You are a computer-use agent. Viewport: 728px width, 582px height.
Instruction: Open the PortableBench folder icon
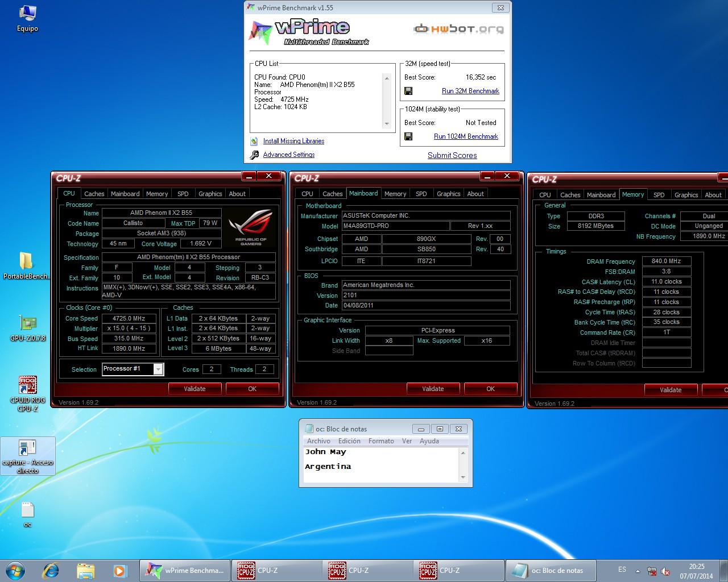click(27, 265)
